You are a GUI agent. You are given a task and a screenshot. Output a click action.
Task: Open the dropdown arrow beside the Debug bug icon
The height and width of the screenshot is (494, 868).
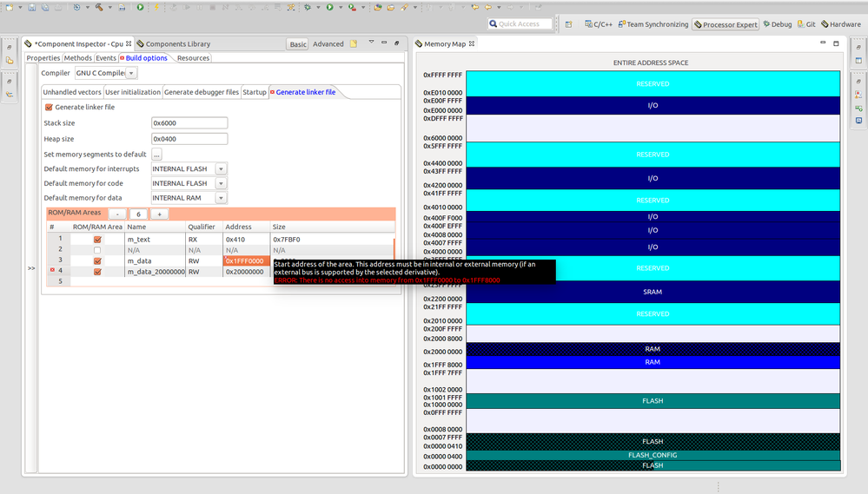[318, 7]
